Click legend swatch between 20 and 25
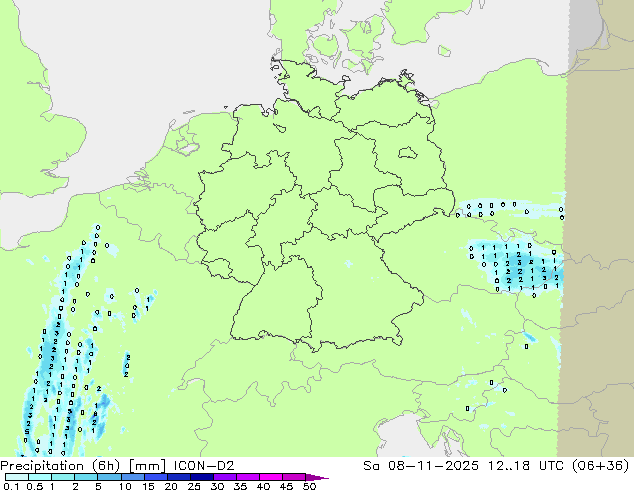The image size is (634, 490). 178,477
